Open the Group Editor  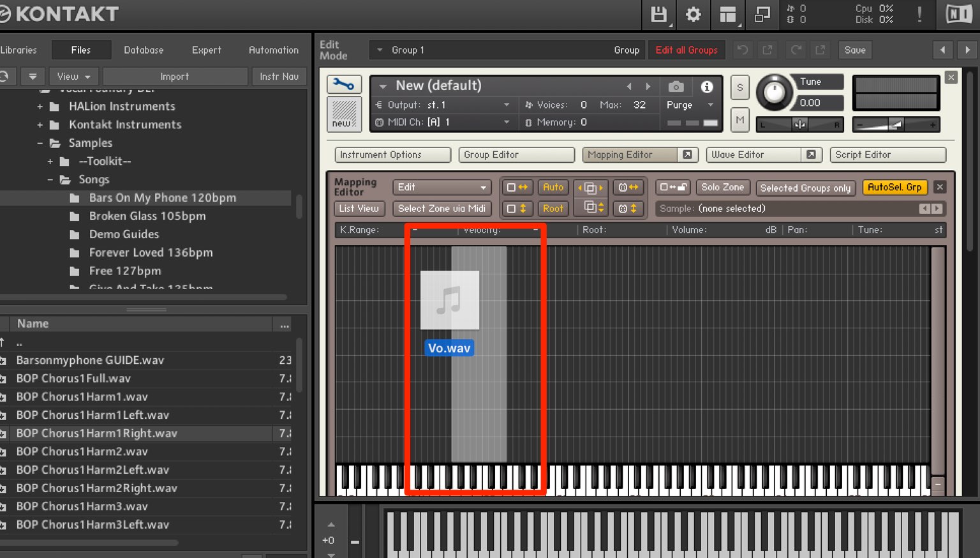coord(517,155)
